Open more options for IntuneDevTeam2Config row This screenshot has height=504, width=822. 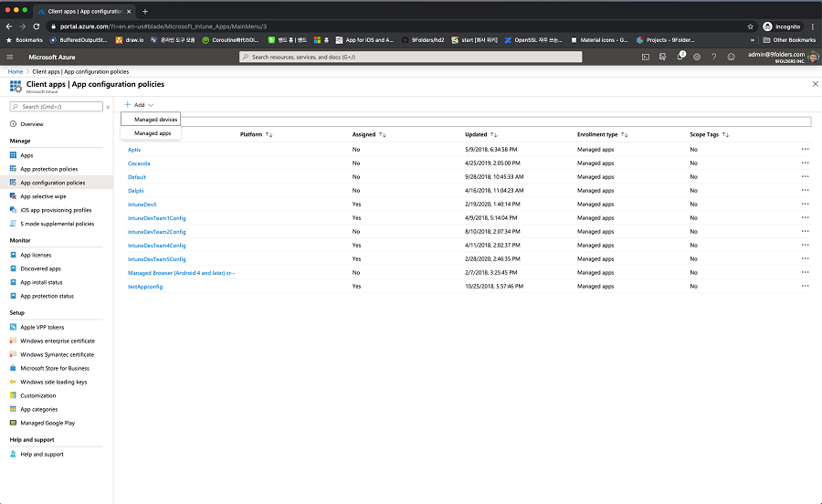click(x=805, y=231)
